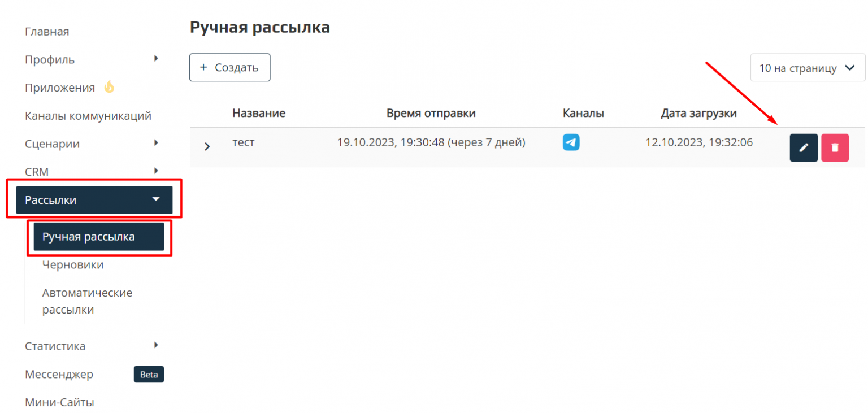Click the fire icon next to Приложения
Image resolution: width=868 pixels, height=413 pixels.
[x=109, y=87]
